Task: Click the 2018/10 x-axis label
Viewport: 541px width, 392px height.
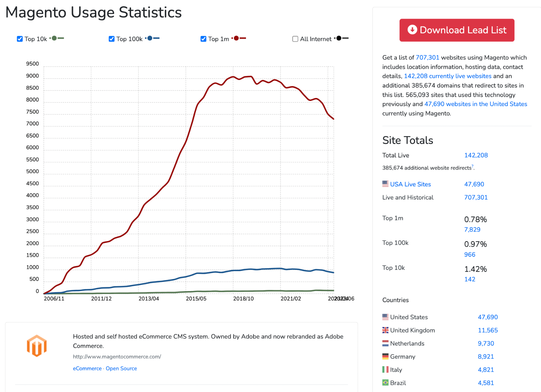Action: [243, 299]
